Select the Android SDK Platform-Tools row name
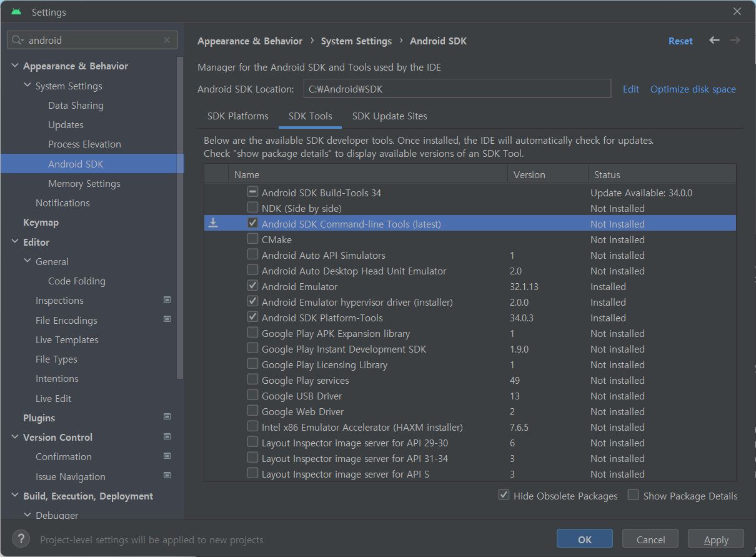 [322, 318]
